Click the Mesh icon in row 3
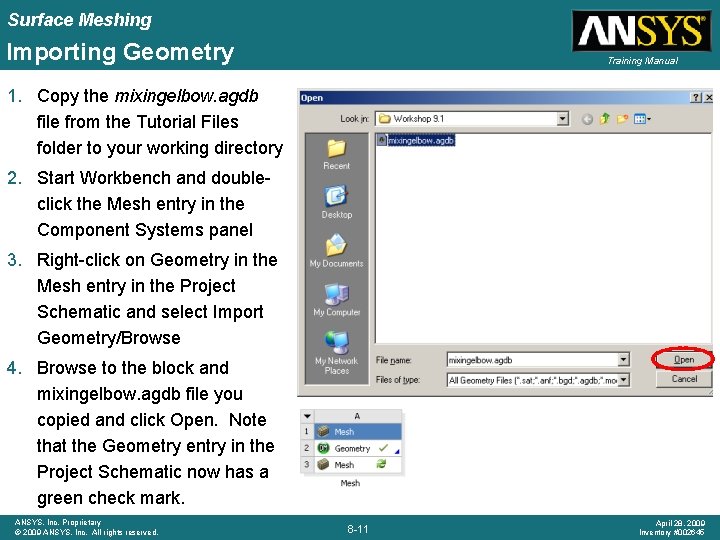The width and height of the screenshot is (720, 540). [323, 465]
